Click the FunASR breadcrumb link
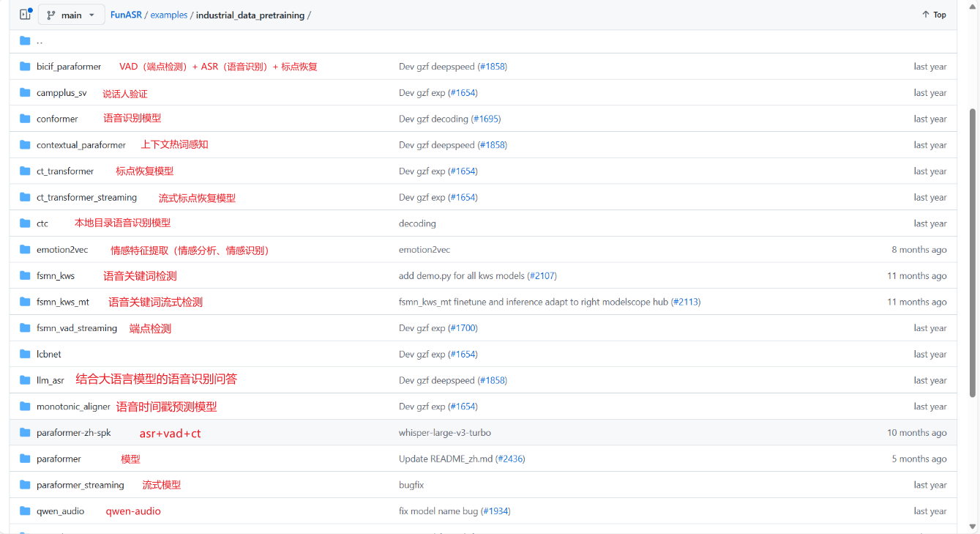980x534 pixels. coord(126,15)
